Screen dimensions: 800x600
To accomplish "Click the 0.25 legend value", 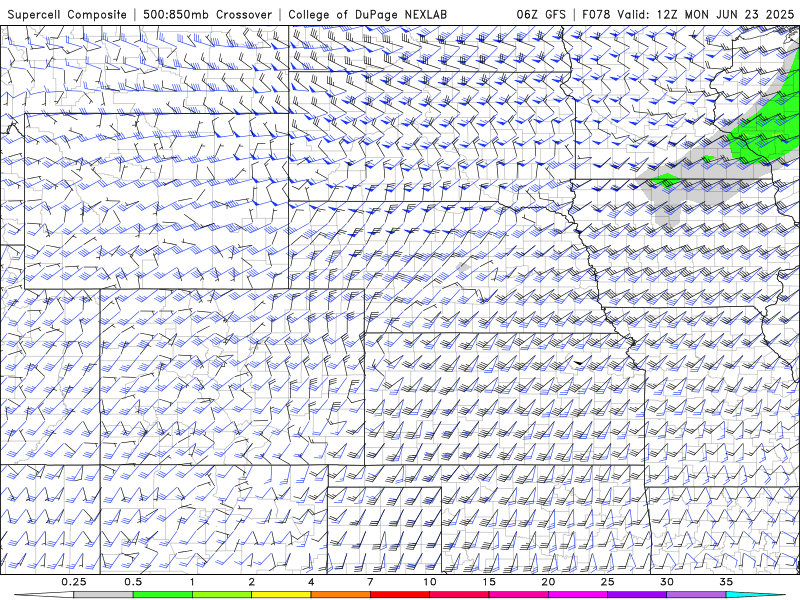I will (74, 582).
